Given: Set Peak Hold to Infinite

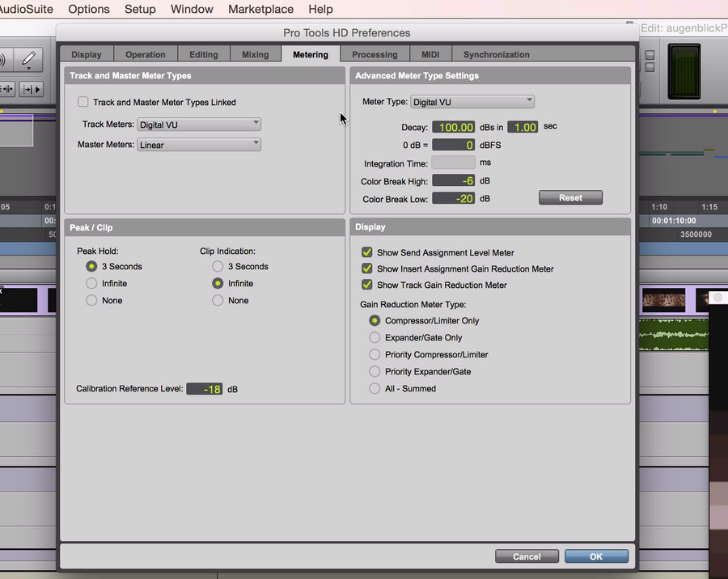Looking at the screenshot, I should [91, 284].
